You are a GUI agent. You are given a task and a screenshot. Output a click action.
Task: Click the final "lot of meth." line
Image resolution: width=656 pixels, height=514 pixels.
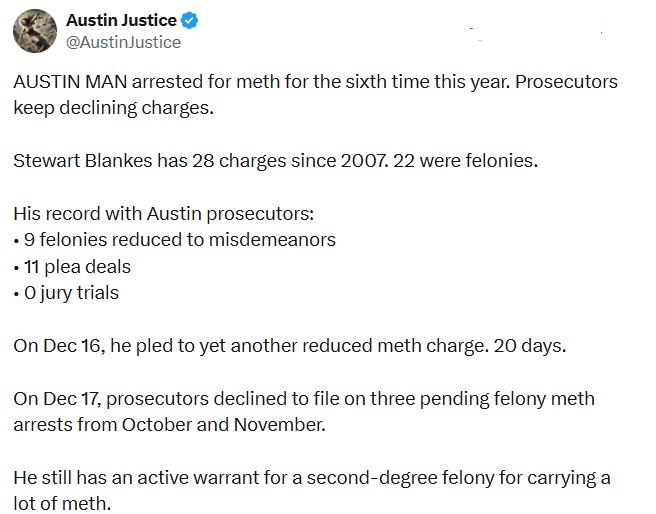coord(62,503)
